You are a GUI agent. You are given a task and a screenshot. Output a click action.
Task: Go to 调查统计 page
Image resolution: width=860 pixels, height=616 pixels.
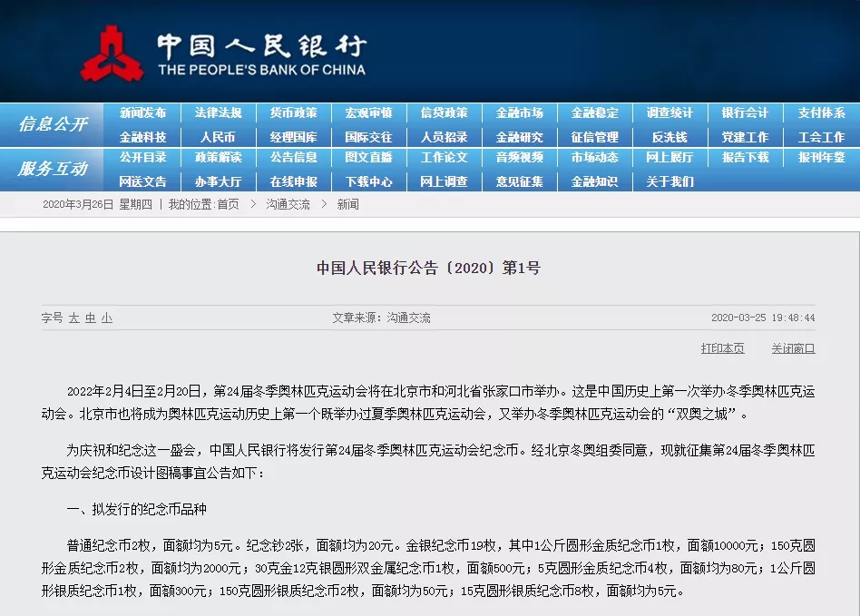coord(669,113)
